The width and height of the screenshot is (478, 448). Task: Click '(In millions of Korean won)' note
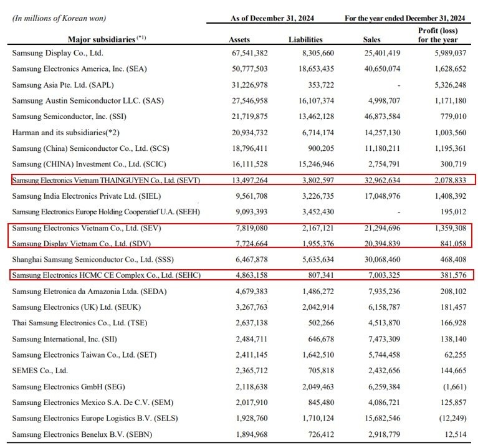click(59, 18)
